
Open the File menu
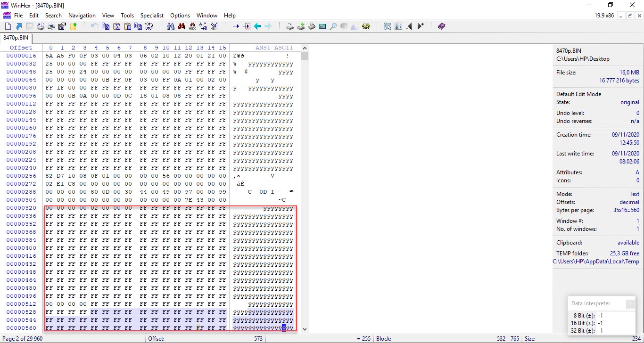click(x=18, y=16)
